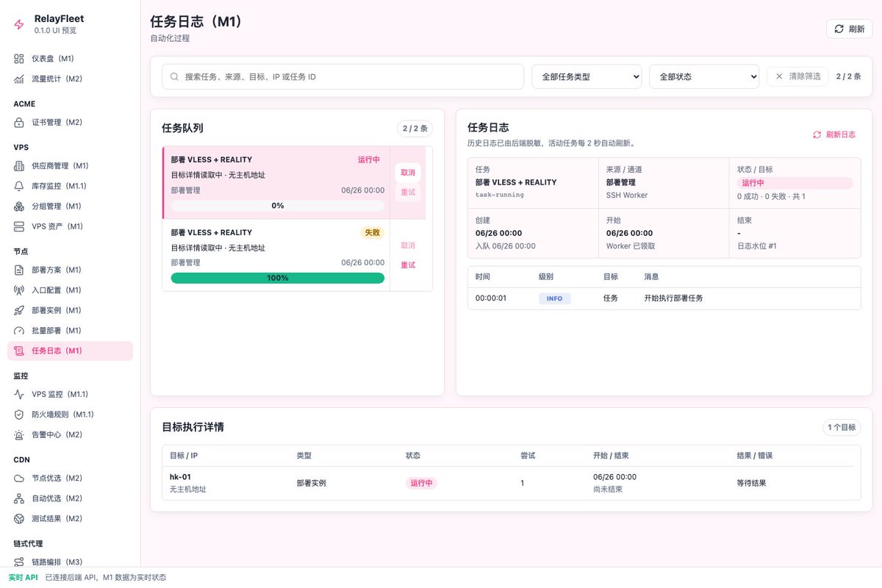This screenshot has height=588, width=882.
Task: Click the 日志水位 #1 text
Action: coord(757,246)
